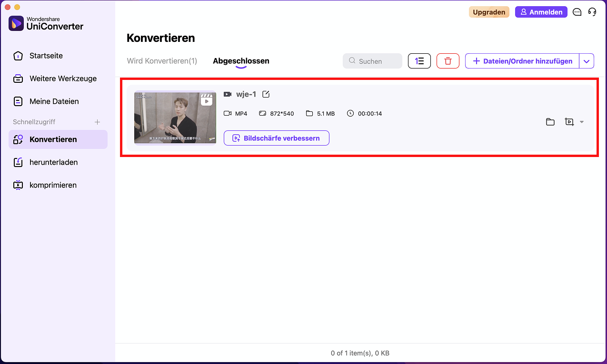Open the chat message icon
The image size is (607, 364).
[577, 12]
